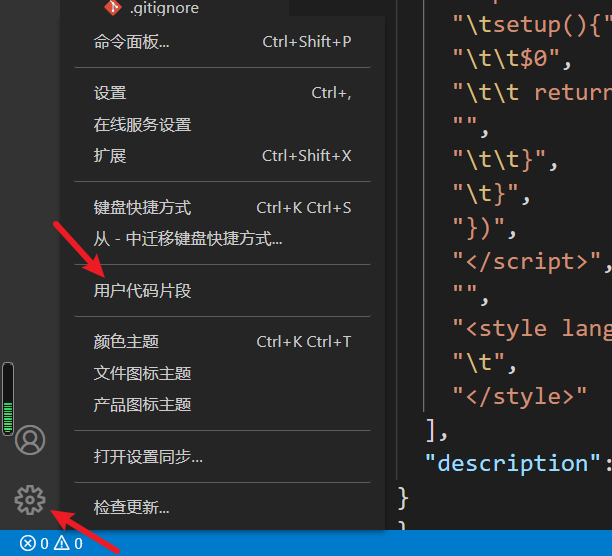Viewport: 612px width, 556px height.
Task: Open the Manage gear icon
Action: pyautogui.click(x=30, y=500)
